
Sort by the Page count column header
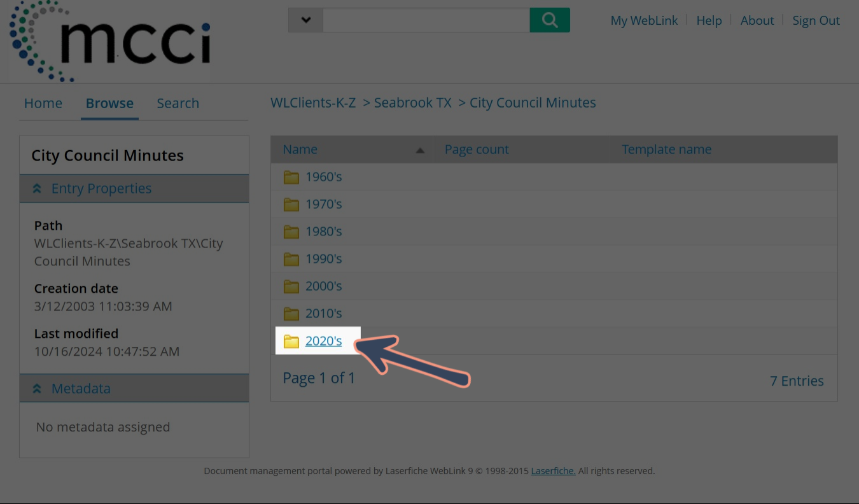pyautogui.click(x=477, y=150)
